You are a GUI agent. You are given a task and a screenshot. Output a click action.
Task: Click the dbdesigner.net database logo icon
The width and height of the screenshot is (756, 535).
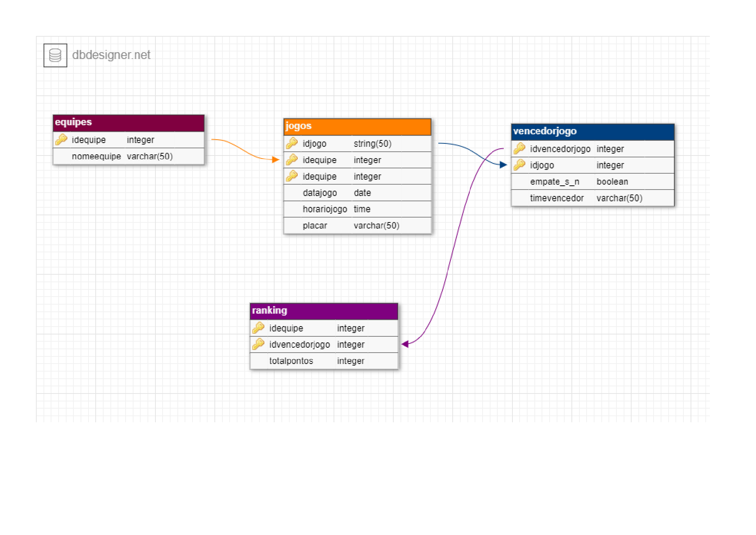click(55, 55)
